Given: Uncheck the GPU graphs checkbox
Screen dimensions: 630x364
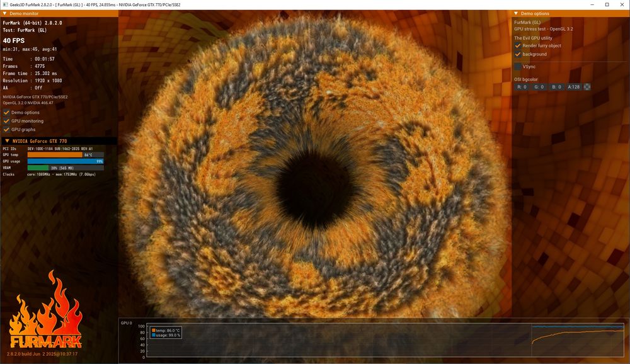Looking at the screenshot, I should click(6, 129).
